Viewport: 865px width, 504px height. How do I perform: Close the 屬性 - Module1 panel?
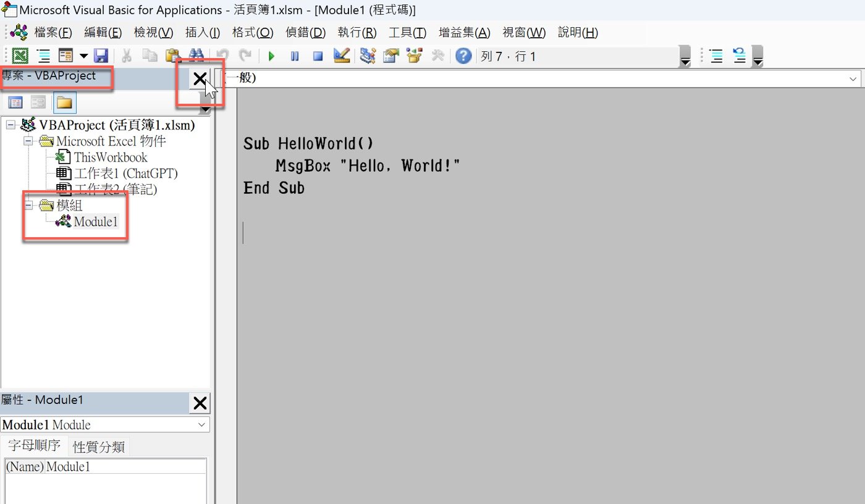200,403
